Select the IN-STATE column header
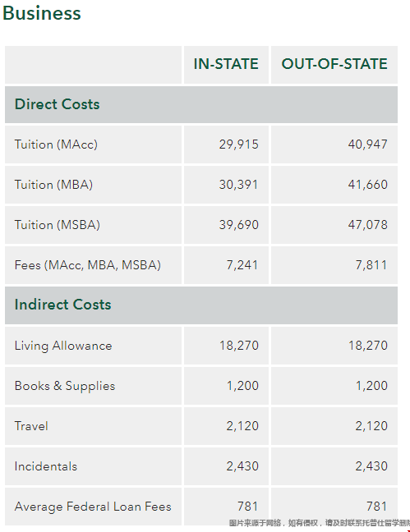The image size is (410, 532). tap(226, 64)
